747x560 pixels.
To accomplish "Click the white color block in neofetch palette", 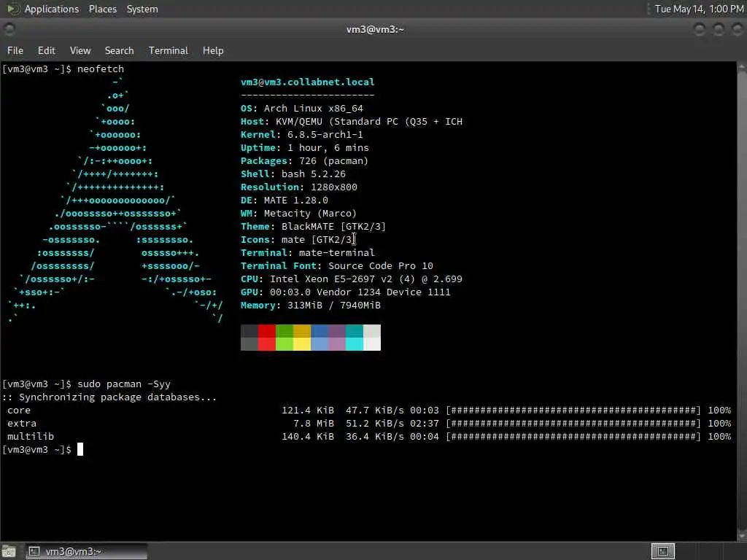I will coord(372,338).
